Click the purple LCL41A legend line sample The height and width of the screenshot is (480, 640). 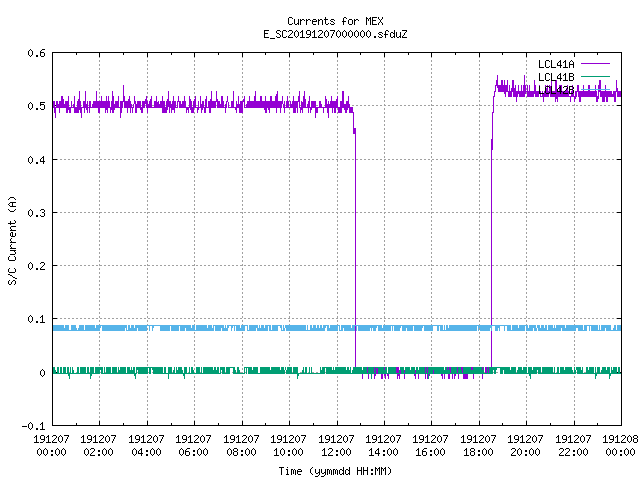tap(595, 64)
